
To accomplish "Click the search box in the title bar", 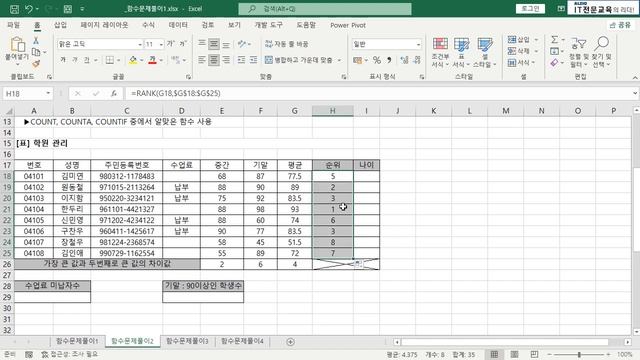I will click(325, 9).
